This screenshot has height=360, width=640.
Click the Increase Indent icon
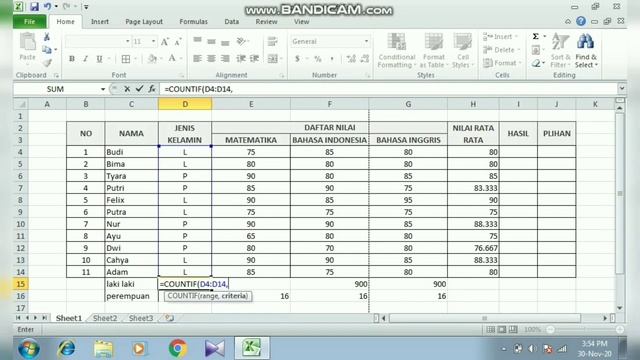pyautogui.click(x=254, y=59)
